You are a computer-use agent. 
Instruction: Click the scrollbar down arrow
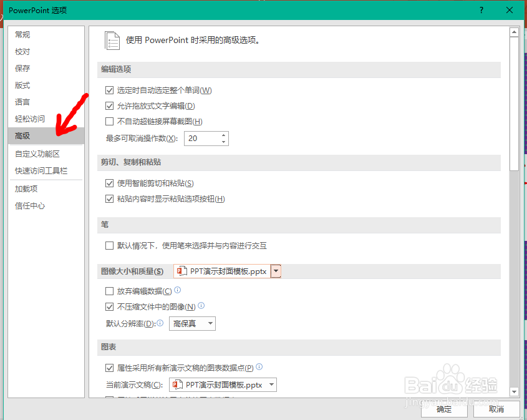[x=514, y=391]
